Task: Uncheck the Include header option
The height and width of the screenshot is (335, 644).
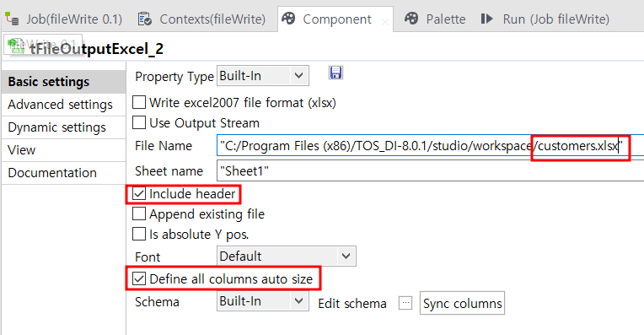Action: coord(139,193)
